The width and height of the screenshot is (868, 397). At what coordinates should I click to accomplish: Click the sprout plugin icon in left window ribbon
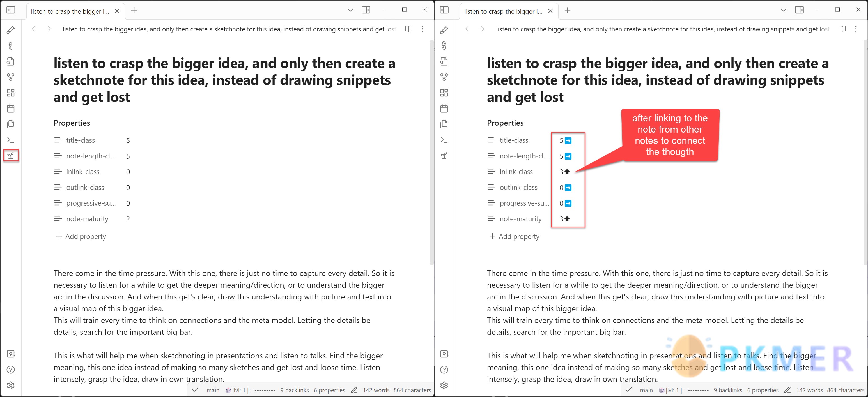(x=11, y=156)
